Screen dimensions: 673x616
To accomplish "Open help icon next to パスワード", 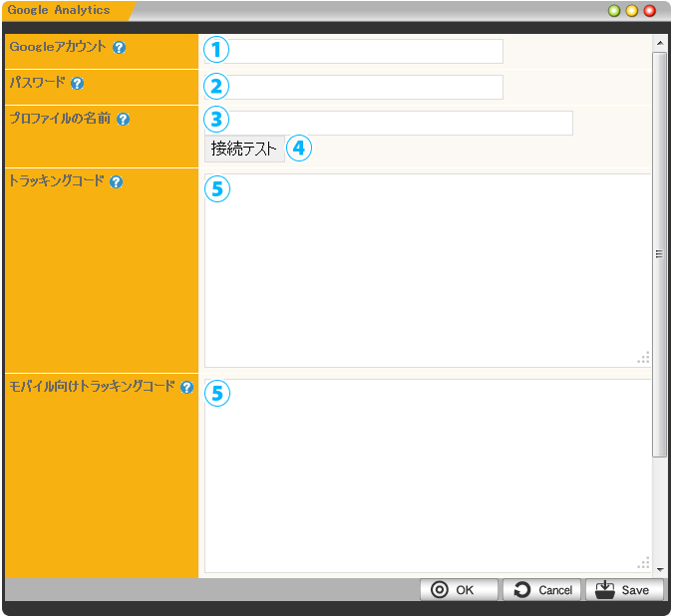I will pyautogui.click(x=77, y=83).
